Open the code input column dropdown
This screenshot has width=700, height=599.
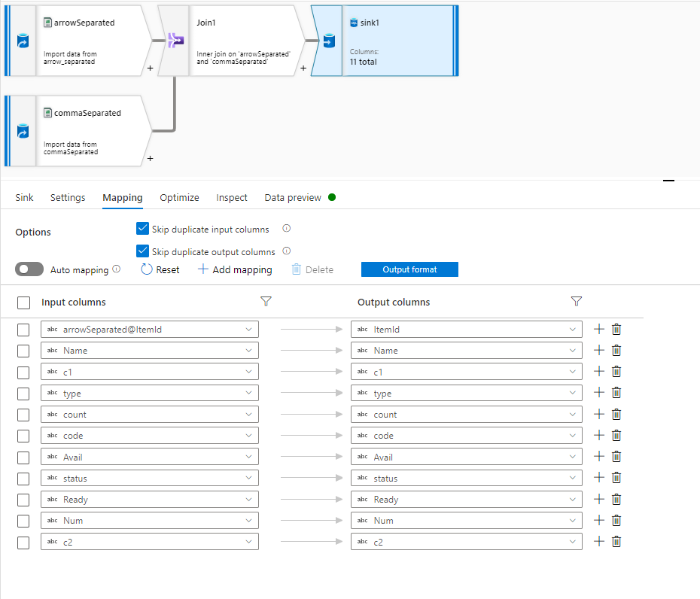pyautogui.click(x=150, y=436)
